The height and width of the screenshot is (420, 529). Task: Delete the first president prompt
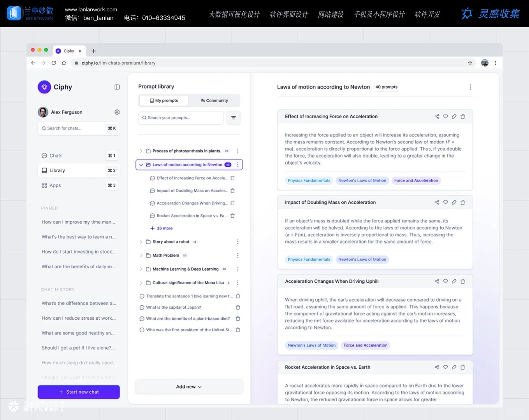pyautogui.click(x=238, y=330)
